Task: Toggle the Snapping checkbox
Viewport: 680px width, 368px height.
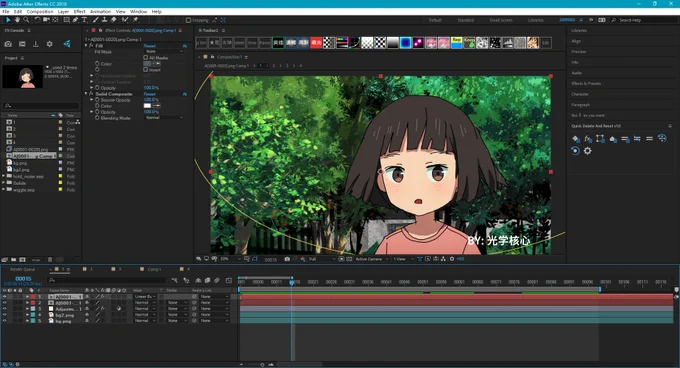Action: 188,20
